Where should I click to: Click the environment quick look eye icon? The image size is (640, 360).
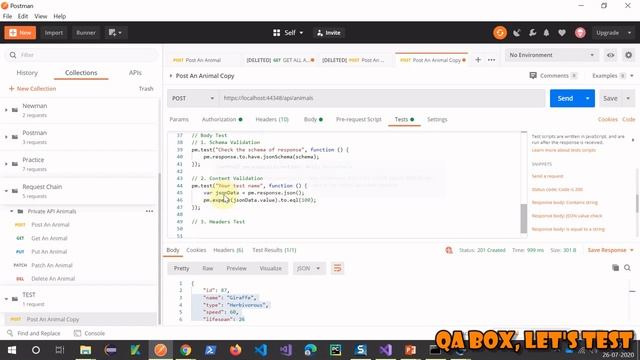611,55
